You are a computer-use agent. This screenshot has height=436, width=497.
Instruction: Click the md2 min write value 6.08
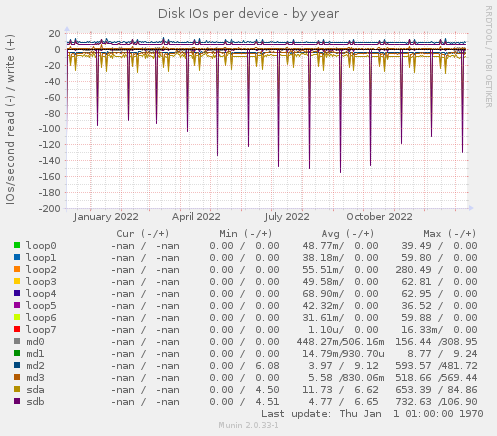point(267,366)
